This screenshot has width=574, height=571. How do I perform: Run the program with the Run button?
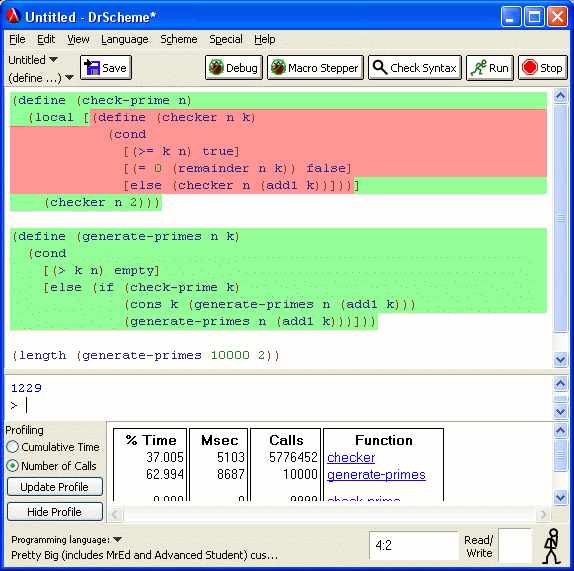coord(490,68)
